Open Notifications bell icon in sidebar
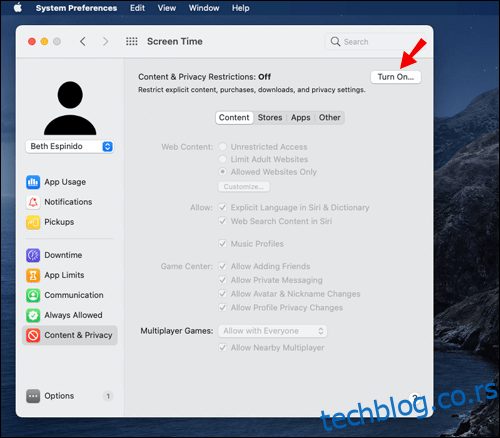 coord(33,202)
